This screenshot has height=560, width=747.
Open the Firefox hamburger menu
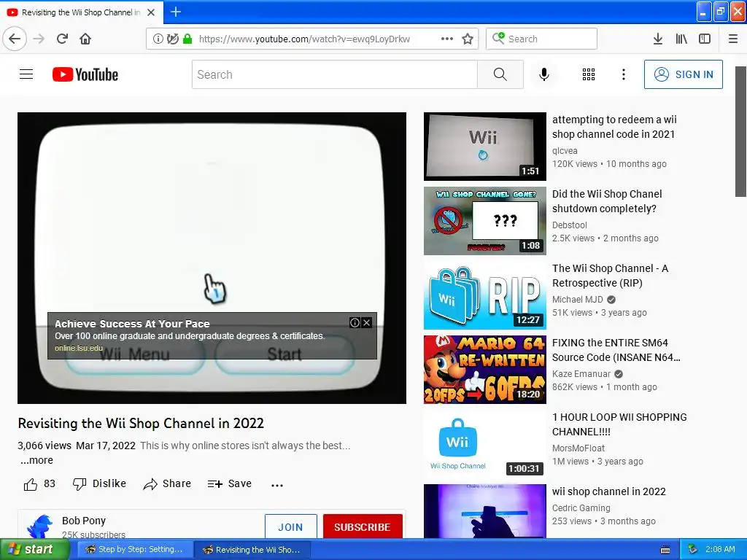coord(733,39)
